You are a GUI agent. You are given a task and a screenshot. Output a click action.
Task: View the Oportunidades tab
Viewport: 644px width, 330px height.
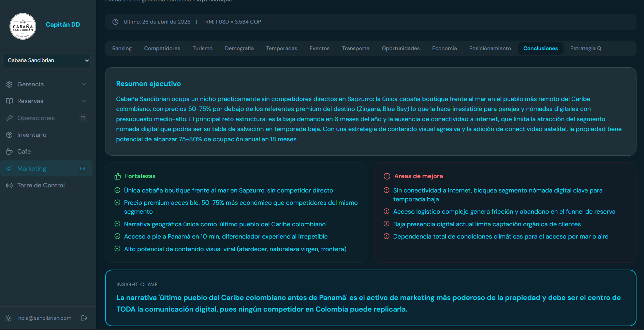[x=401, y=48]
